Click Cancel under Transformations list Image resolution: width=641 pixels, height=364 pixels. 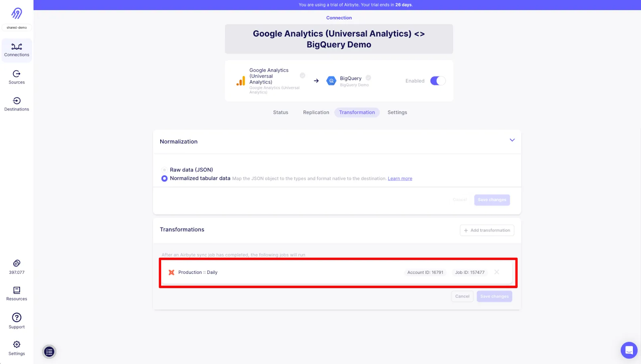tap(462, 296)
